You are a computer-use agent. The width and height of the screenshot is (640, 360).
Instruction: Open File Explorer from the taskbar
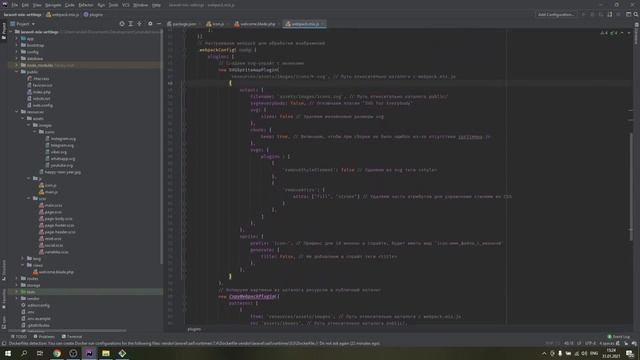(106, 353)
